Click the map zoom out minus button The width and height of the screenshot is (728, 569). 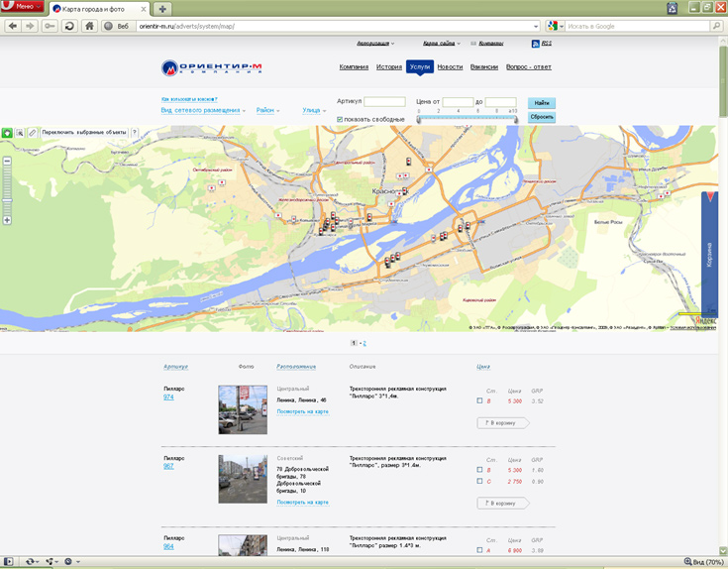[x=7, y=161]
